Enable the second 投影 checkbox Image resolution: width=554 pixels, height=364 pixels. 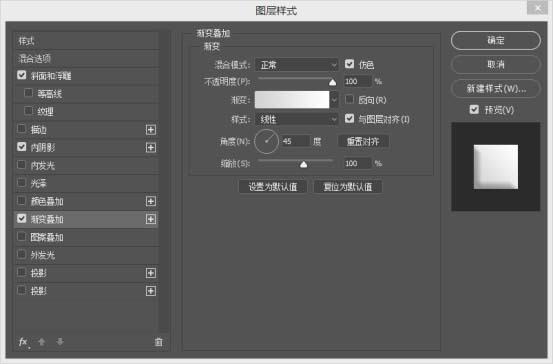pos(22,290)
